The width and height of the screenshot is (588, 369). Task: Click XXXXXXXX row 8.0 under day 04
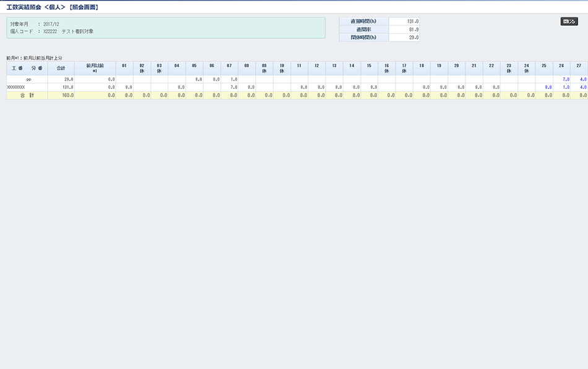tap(177, 87)
